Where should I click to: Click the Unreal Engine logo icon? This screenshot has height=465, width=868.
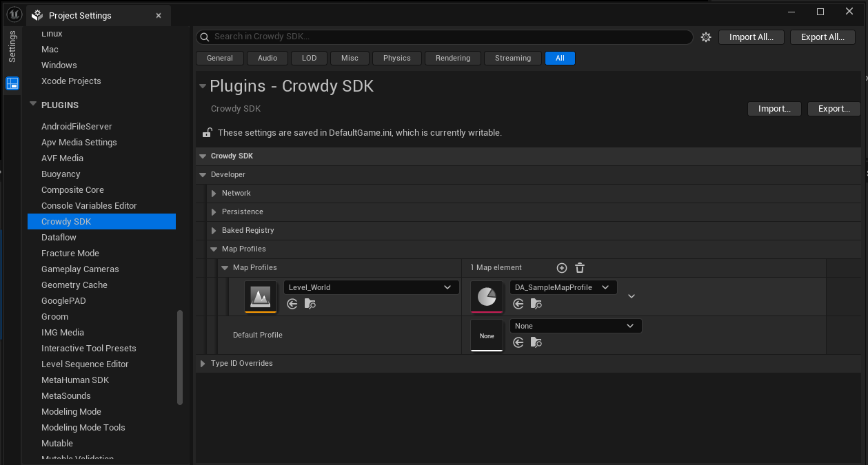pyautogui.click(x=14, y=14)
